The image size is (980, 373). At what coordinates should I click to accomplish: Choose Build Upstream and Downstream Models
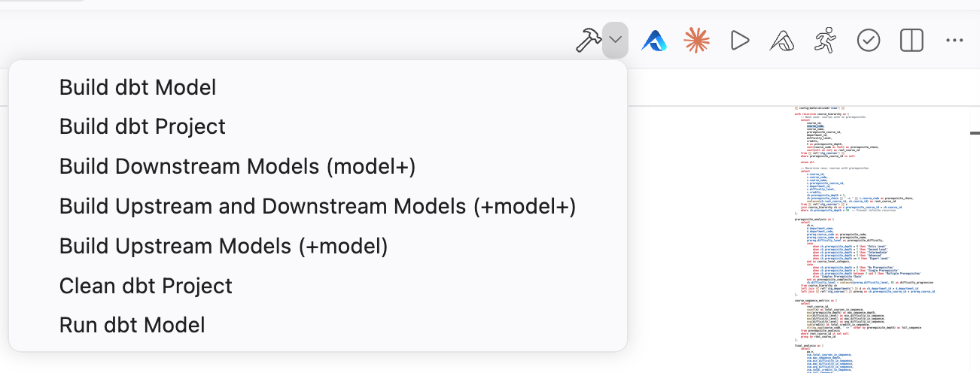click(318, 206)
